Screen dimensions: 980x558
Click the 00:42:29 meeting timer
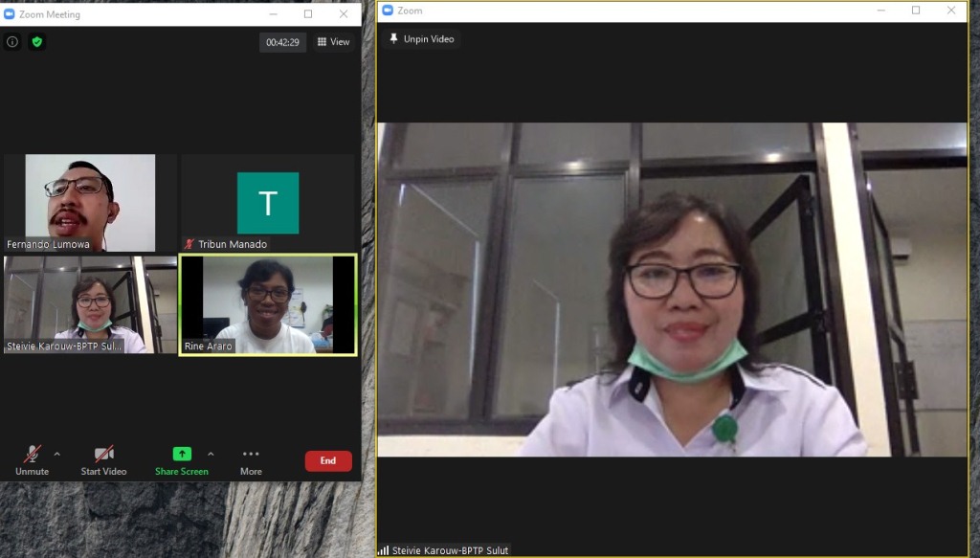(x=282, y=42)
